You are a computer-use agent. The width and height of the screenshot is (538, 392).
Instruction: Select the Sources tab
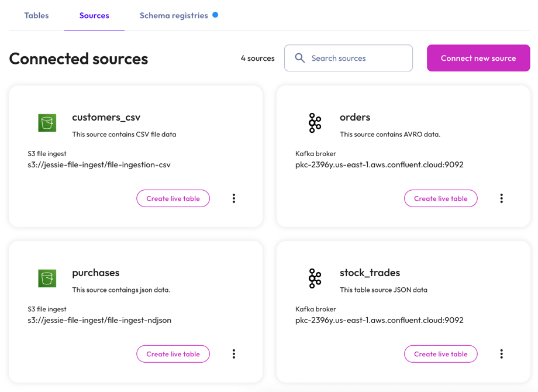coord(94,15)
